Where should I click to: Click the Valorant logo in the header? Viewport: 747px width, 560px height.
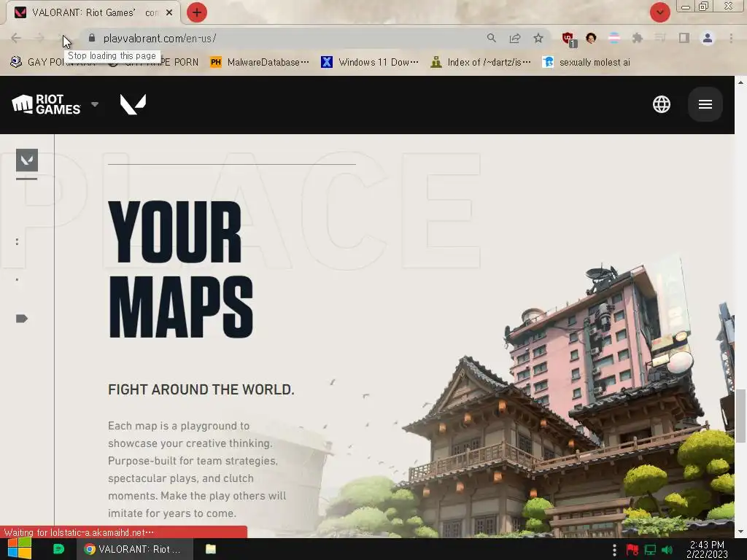pos(133,104)
